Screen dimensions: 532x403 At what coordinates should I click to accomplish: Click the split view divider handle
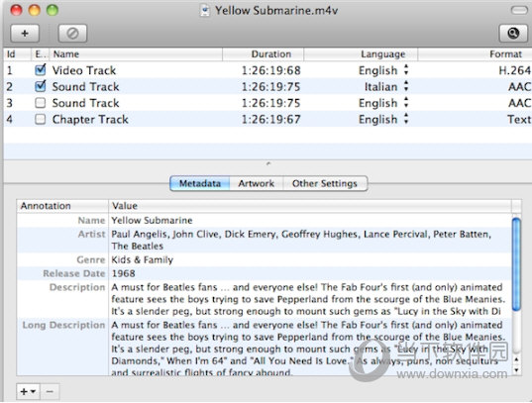268,163
